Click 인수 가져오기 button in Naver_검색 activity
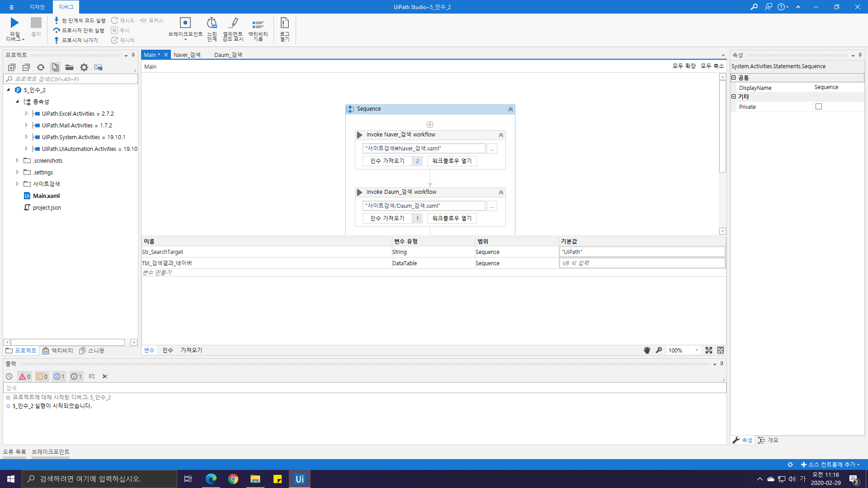This screenshot has height=488, width=868. point(387,161)
